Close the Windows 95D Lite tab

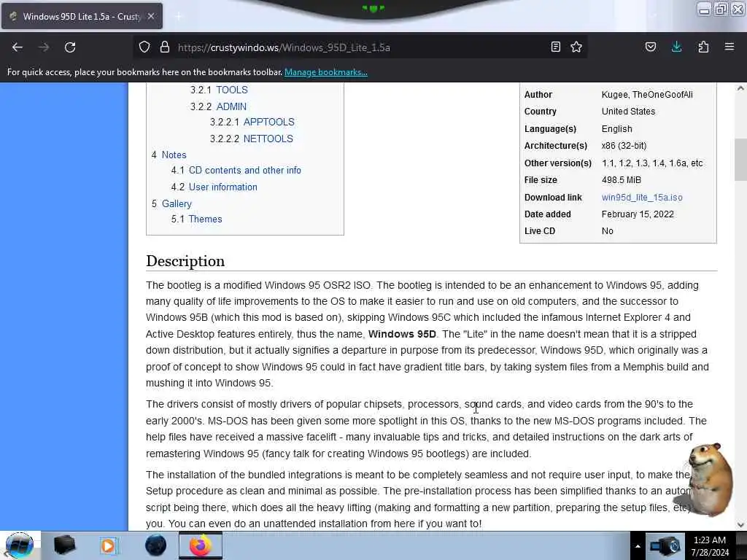pyautogui.click(x=151, y=16)
